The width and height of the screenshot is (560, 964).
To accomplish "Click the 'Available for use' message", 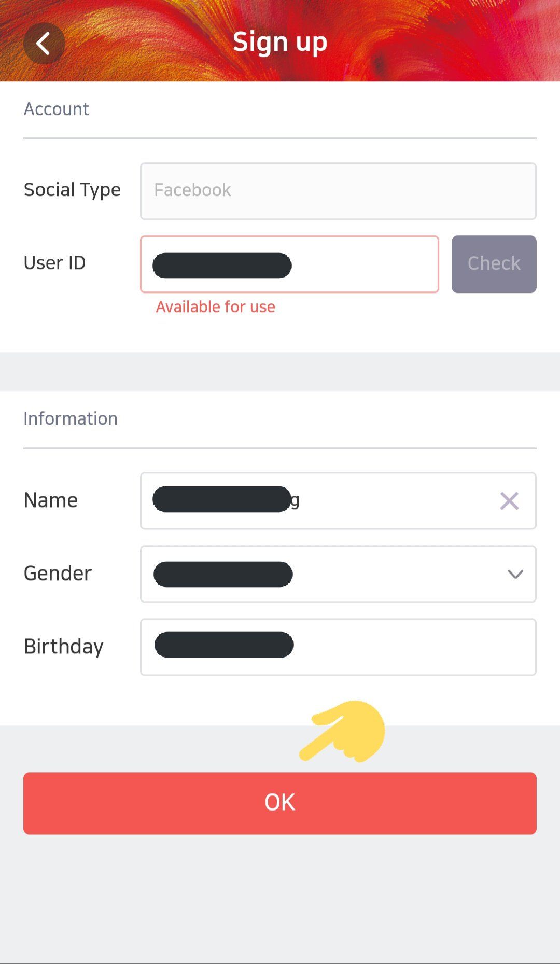I will tap(215, 307).
